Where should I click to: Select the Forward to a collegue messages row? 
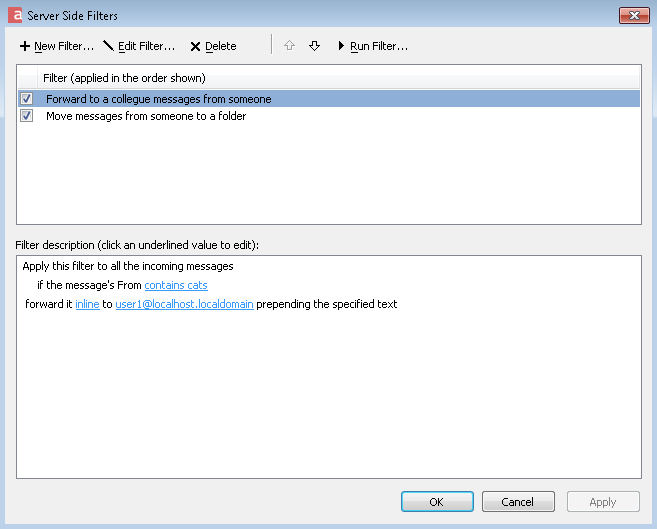pos(329,99)
